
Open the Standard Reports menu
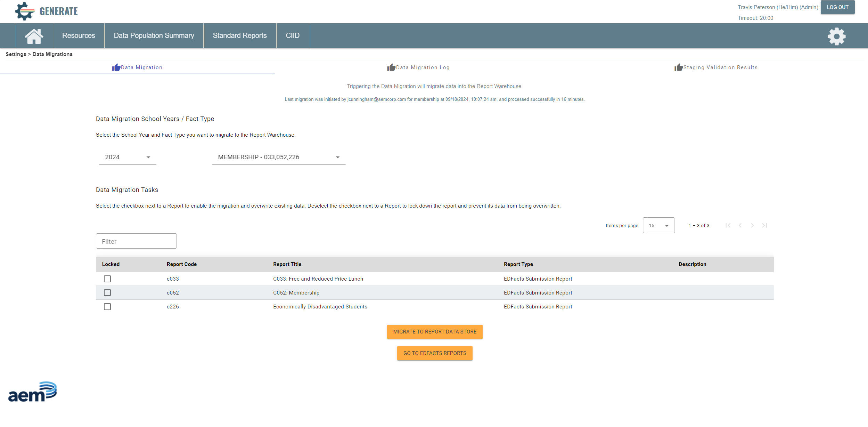(x=240, y=35)
